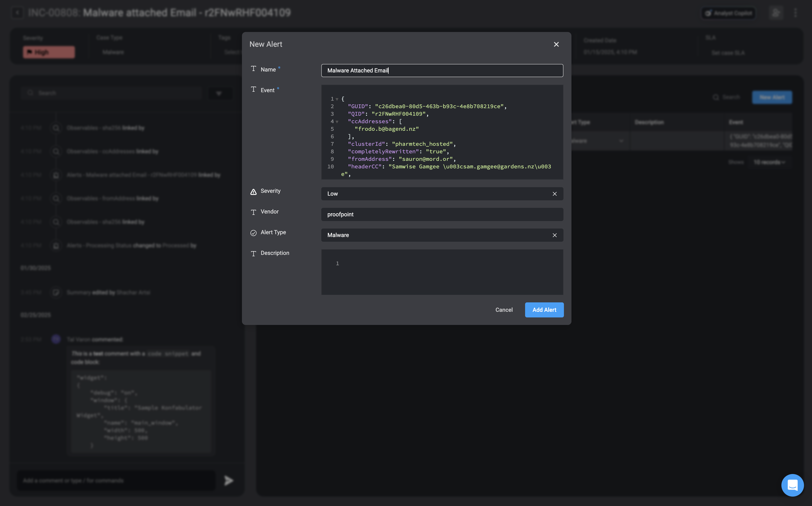
Task: Click the back arrow beside the incident title
Action: pyautogui.click(x=17, y=13)
